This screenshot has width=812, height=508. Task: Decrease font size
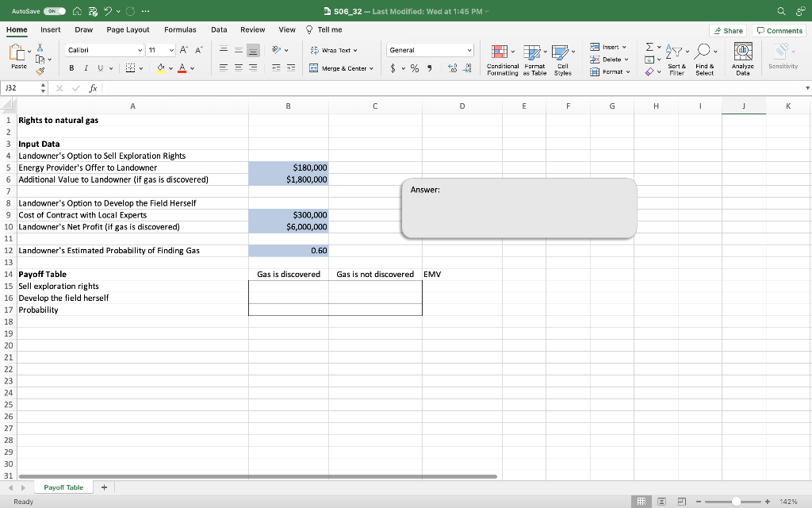tap(199, 50)
